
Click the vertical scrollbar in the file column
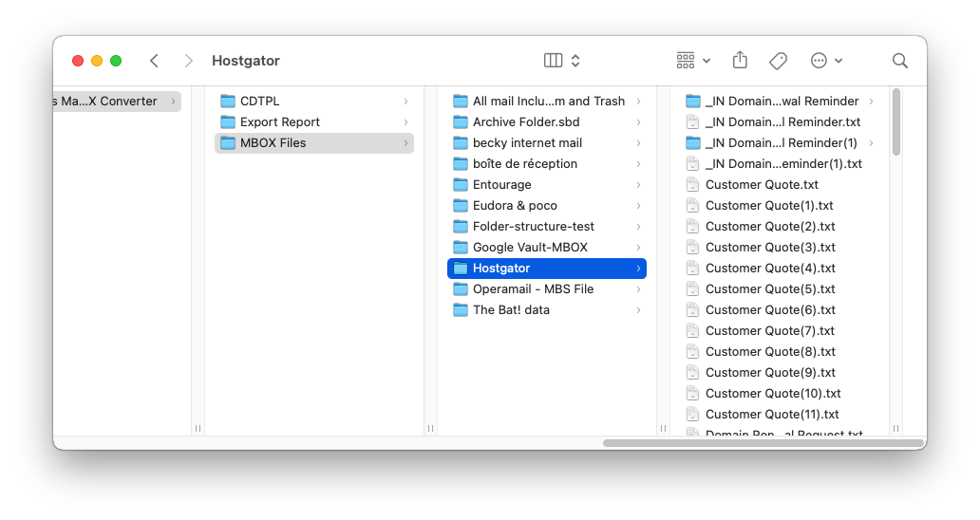click(896, 122)
